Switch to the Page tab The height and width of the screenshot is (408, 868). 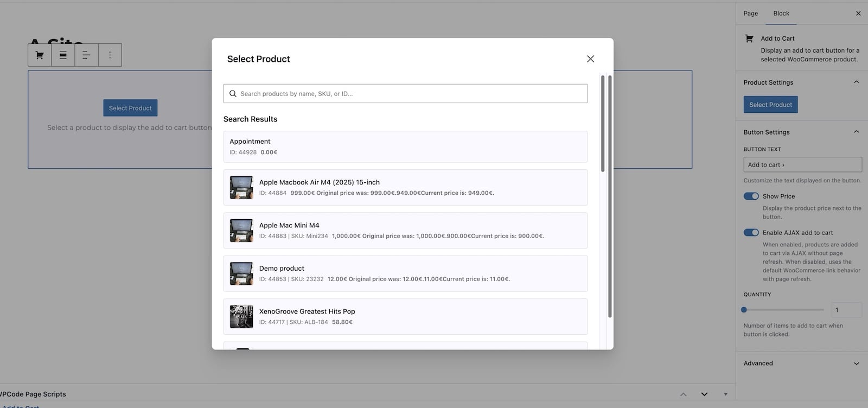[x=751, y=13]
